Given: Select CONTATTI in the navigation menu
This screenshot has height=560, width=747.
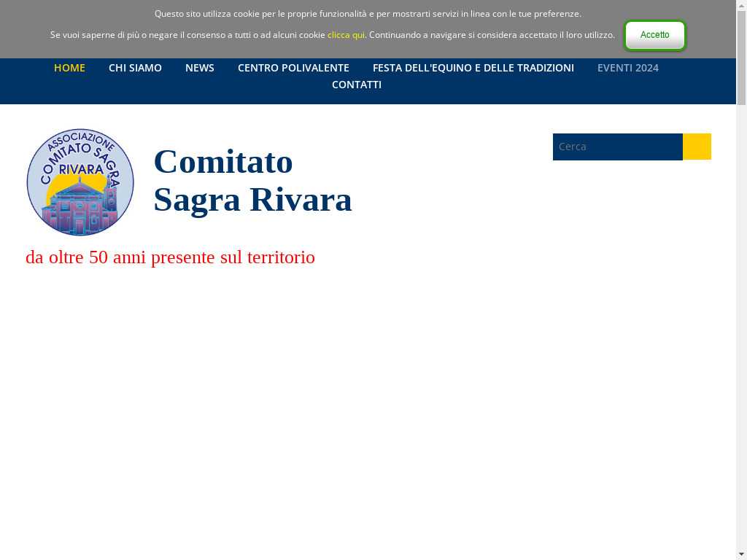Looking at the screenshot, I should (356, 85).
